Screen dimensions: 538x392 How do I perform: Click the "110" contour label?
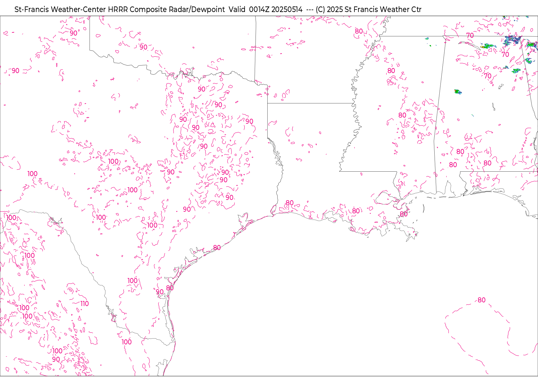click(x=84, y=304)
